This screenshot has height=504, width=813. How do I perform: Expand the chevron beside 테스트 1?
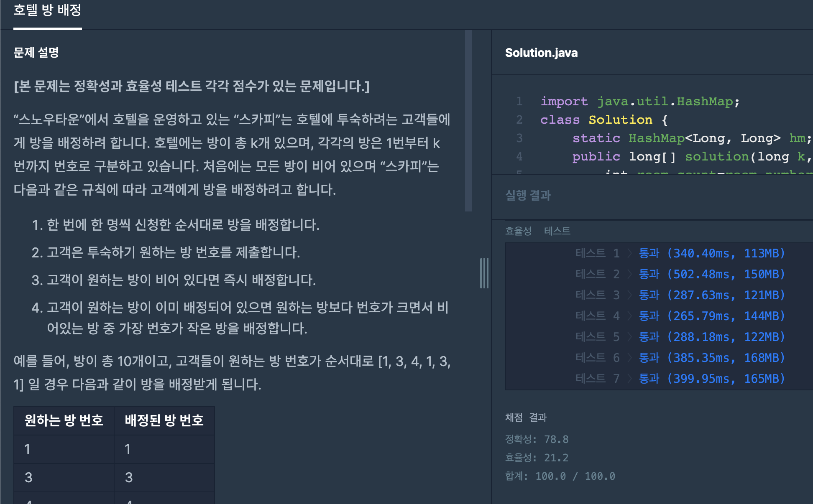pyautogui.click(x=629, y=253)
